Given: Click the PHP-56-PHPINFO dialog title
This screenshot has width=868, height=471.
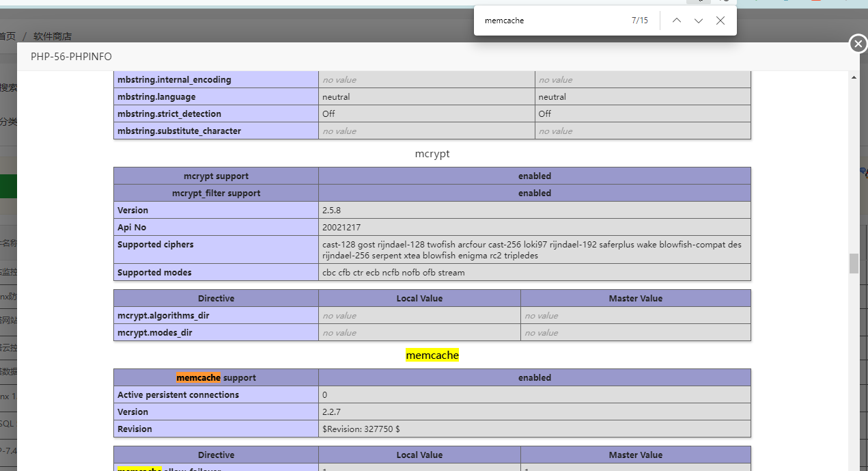Looking at the screenshot, I should 71,57.
